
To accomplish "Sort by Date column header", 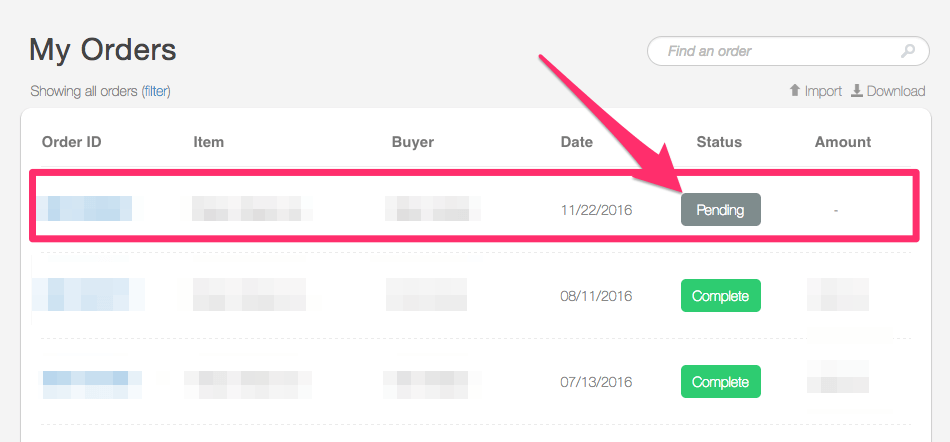I will coord(576,142).
